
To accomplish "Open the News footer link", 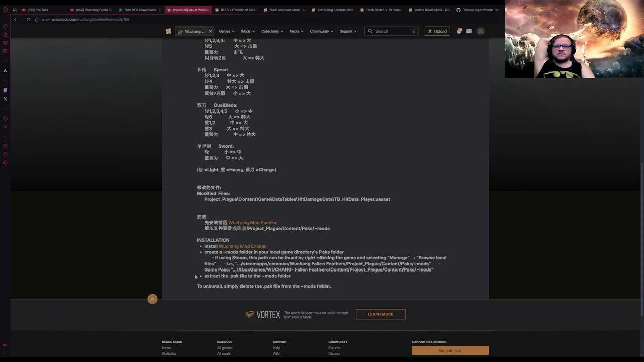I will pos(166,348).
